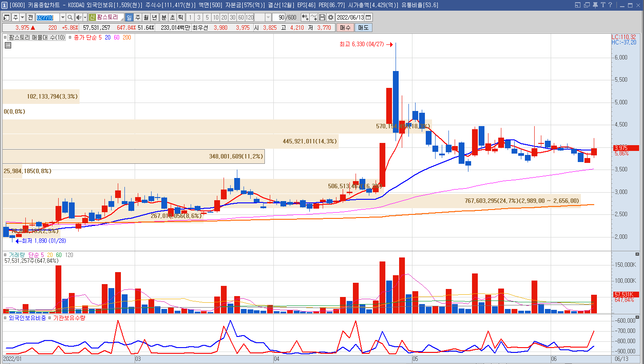This screenshot has width=644, height=364.
Task: Select the 일 daily period
Action: click(129, 17)
